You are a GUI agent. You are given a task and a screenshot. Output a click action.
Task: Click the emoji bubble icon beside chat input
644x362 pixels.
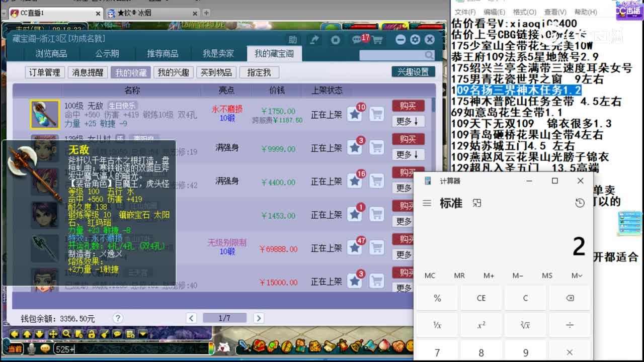pyautogui.click(x=45, y=348)
